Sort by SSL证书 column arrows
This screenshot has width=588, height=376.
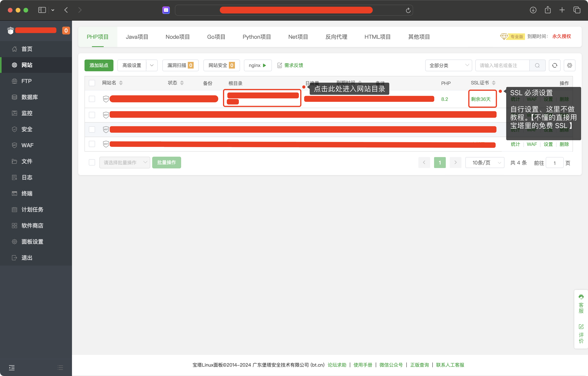point(494,83)
